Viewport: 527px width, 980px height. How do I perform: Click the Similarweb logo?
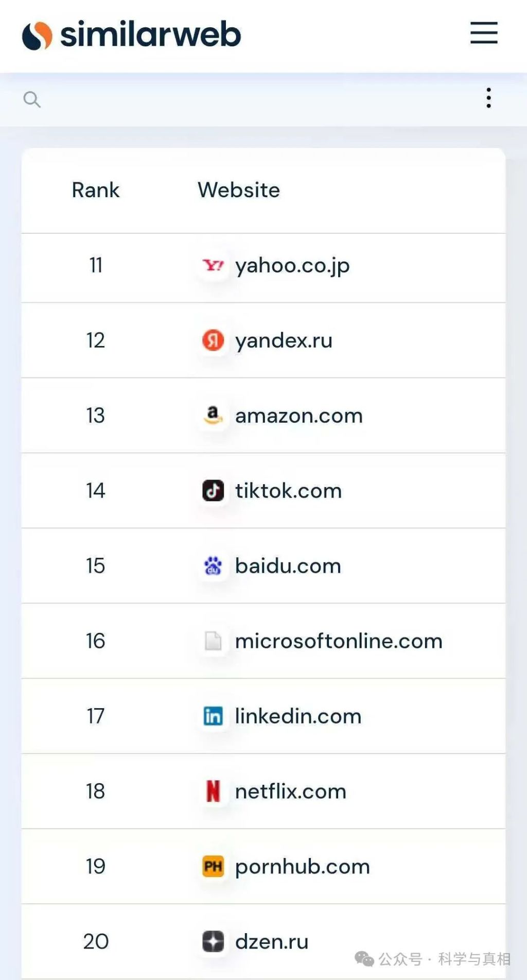pos(132,35)
